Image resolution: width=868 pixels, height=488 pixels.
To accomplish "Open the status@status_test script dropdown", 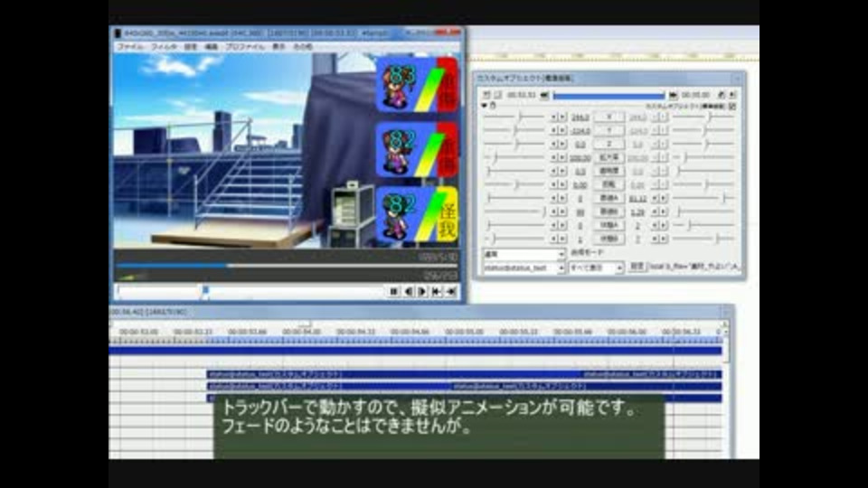I will (x=524, y=267).
